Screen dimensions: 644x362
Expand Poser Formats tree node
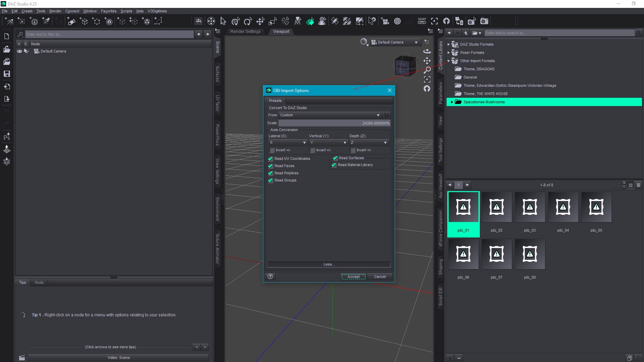[x=448, y=52]
